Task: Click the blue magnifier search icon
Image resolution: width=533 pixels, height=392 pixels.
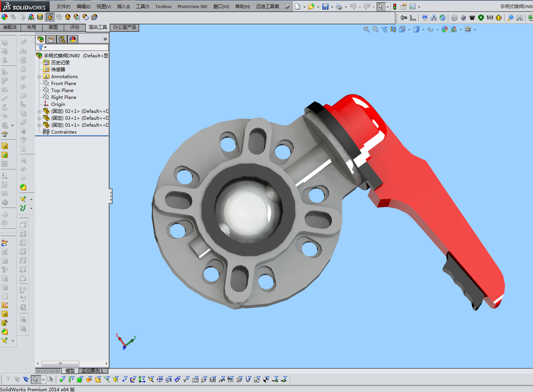Action: [511, 18]
